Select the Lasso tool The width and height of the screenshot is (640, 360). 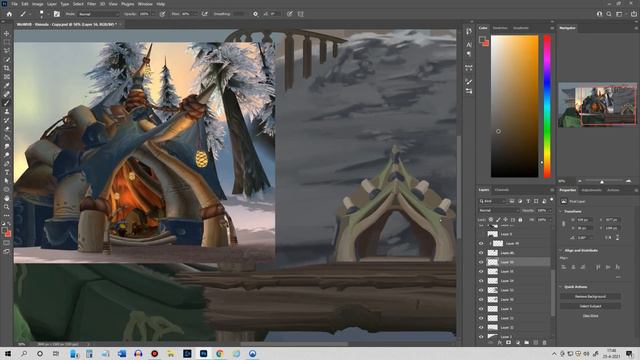click(x=7, y=51)
